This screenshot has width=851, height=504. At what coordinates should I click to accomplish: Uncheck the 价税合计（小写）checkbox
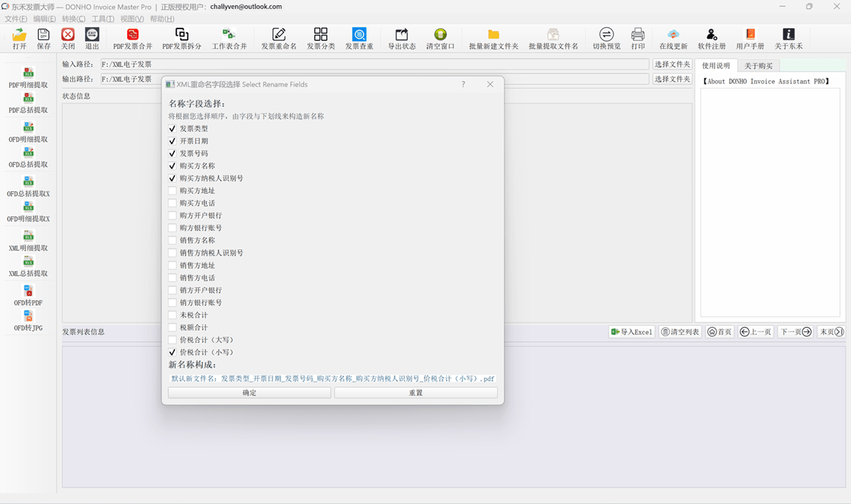coord(172,352)
